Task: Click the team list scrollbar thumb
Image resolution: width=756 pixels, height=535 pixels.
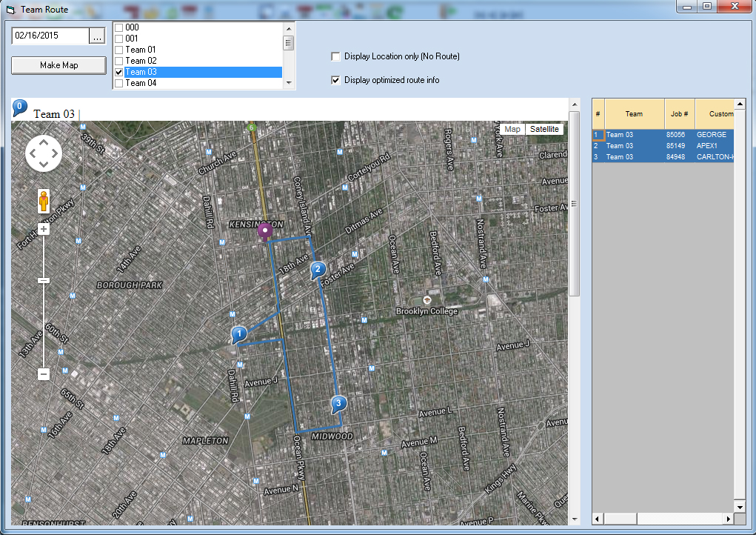Action: pos(288,43)
